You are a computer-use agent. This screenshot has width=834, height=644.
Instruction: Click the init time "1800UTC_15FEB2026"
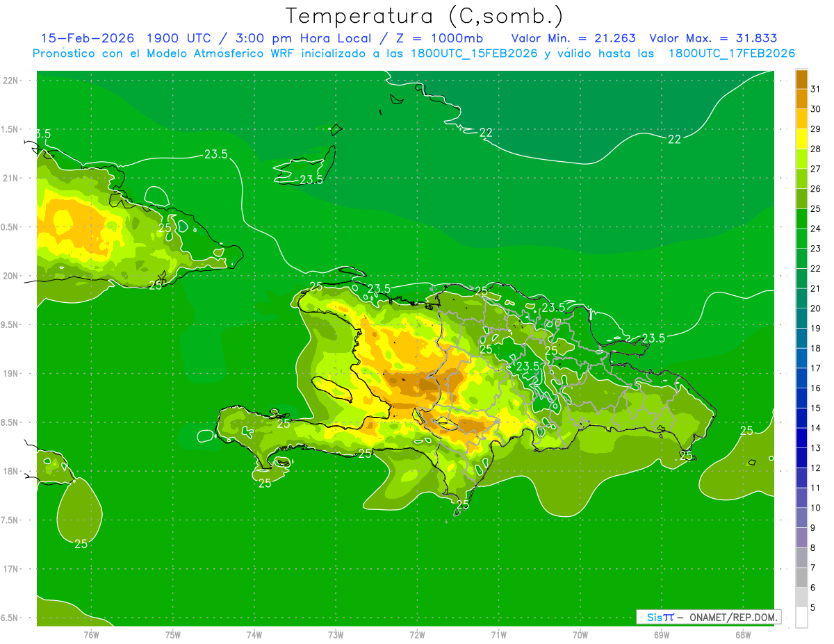[474, 53]
